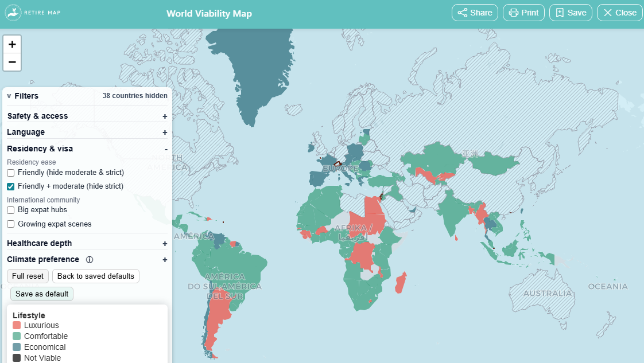Zoom out the map with minus button
This screenshot has height=363, width=644.
(12, 63)
